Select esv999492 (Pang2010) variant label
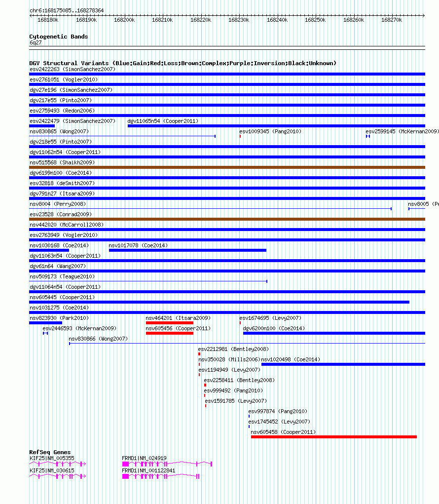The image size is (439, 504). click(233, 390)
